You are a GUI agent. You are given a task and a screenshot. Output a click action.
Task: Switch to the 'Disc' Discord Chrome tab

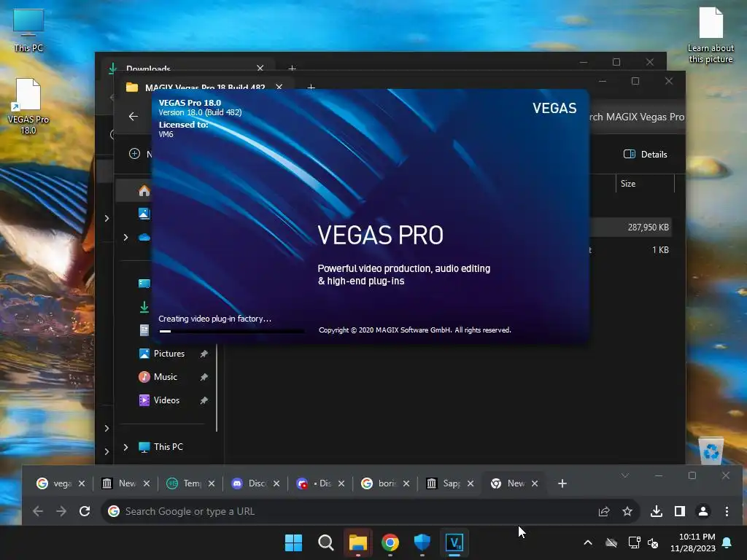coord(249,483)
